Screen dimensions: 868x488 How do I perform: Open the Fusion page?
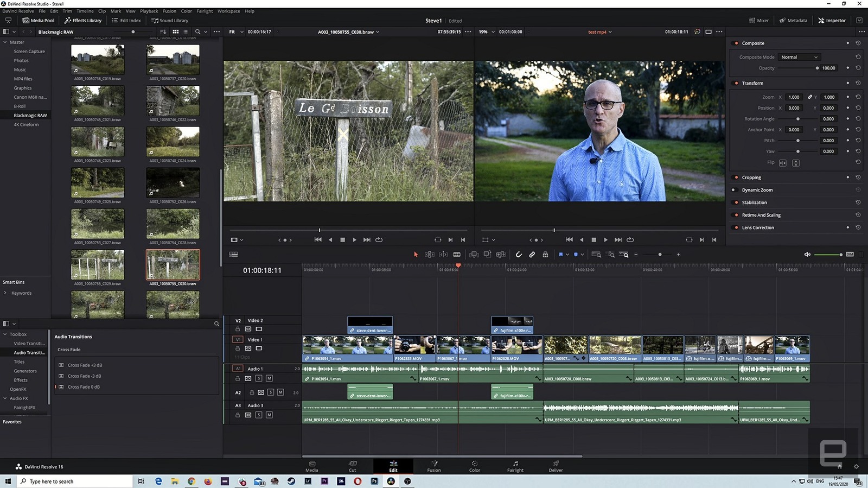click(x=434, y=466)
